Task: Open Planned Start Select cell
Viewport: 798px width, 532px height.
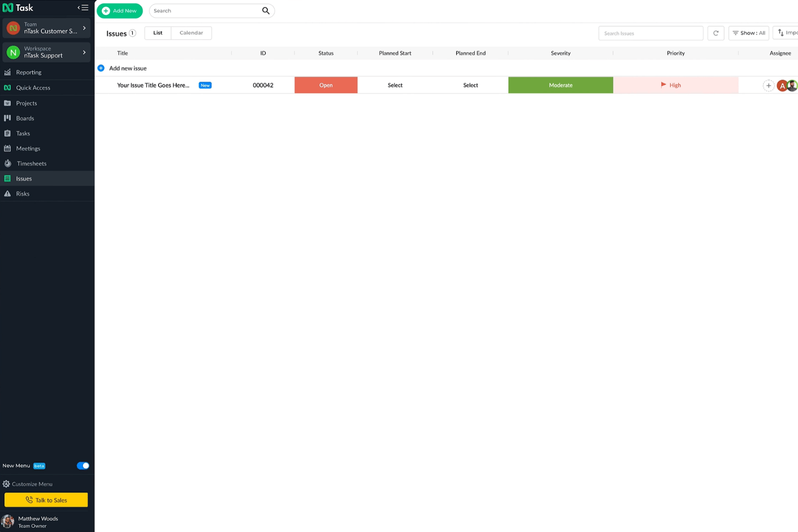Action: coord(395,85)
